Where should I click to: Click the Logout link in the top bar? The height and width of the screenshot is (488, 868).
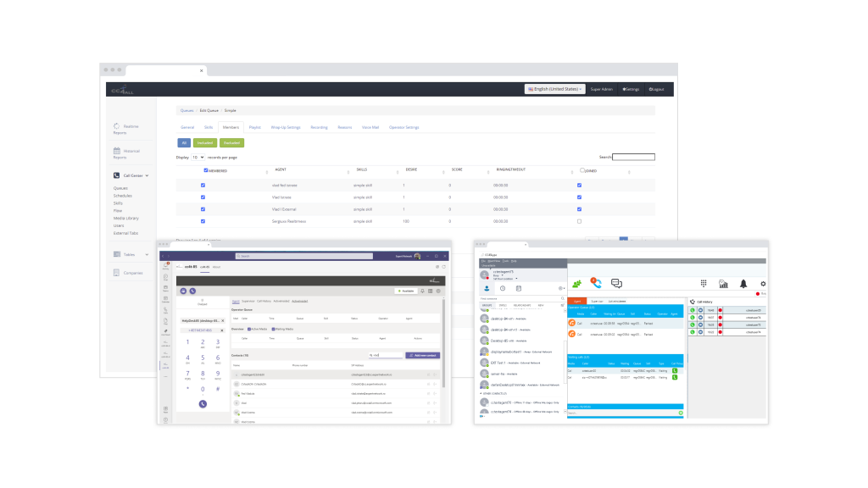point(657,89)
